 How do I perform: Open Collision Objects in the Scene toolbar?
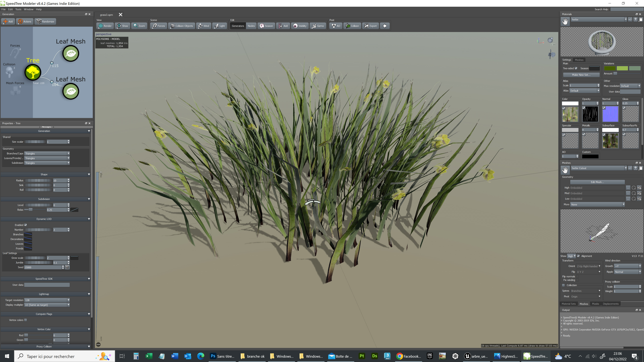coord(181,26)
